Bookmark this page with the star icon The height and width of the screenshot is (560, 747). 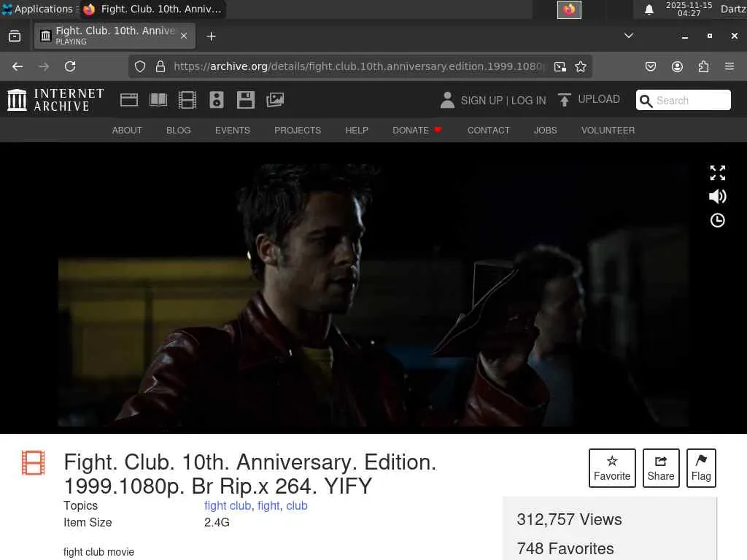[580, 66]
